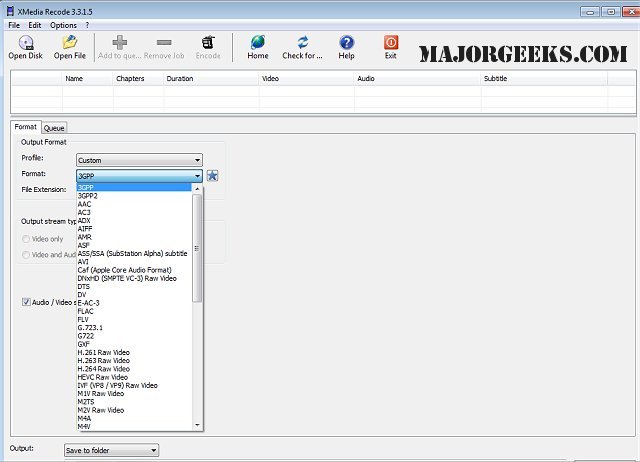
Task: Select E-AC-3 in the format list
Action: [134, 303]
